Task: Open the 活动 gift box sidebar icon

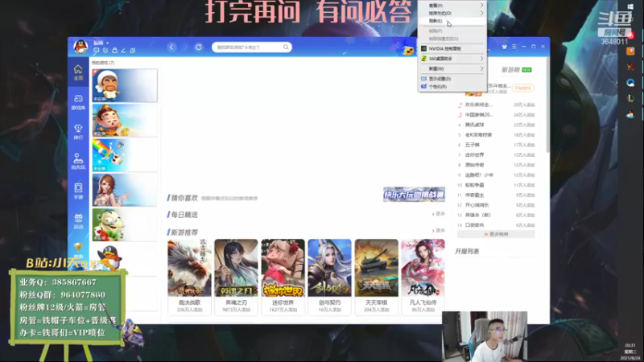Action: [x=78, y=221]
